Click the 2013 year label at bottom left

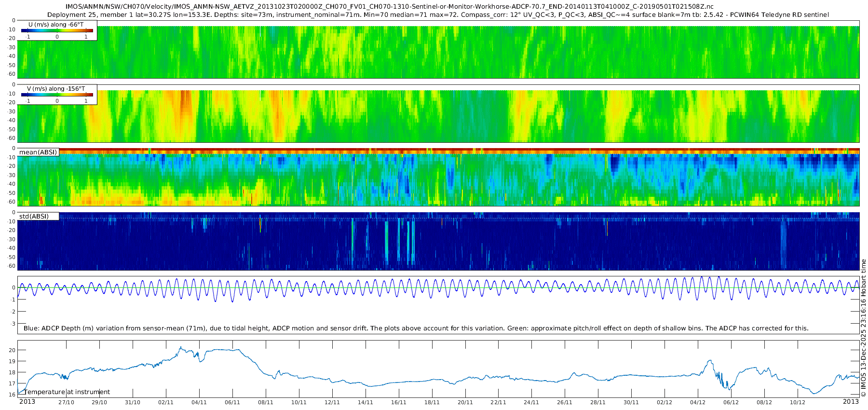pyautogui.click(x=27, y=401)
